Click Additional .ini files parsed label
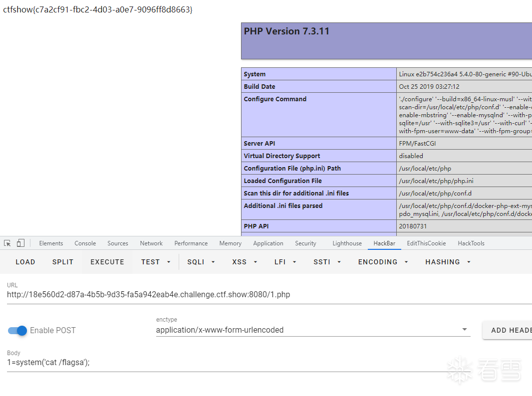532x396 pixels. [283, 206]
